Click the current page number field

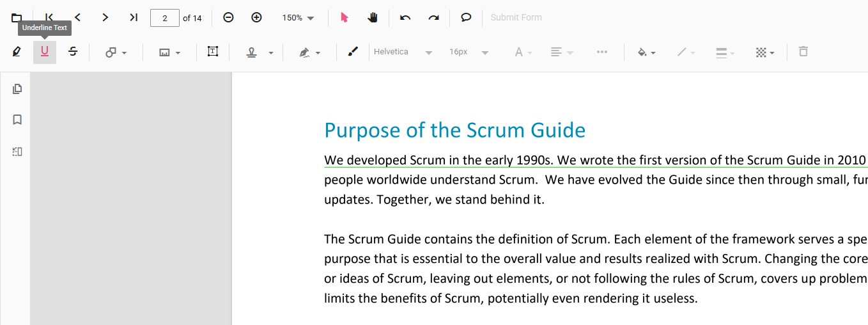(165, 18)
